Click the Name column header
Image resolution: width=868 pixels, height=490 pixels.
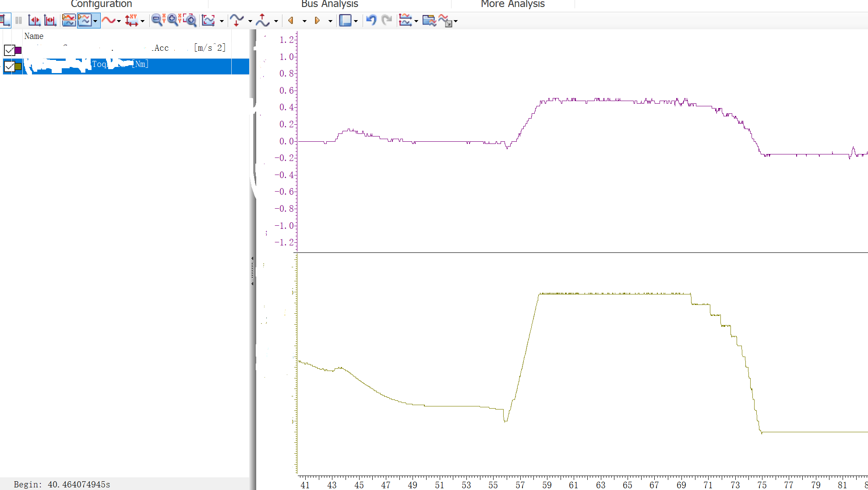pyautogui.click(x=34, y=36)
